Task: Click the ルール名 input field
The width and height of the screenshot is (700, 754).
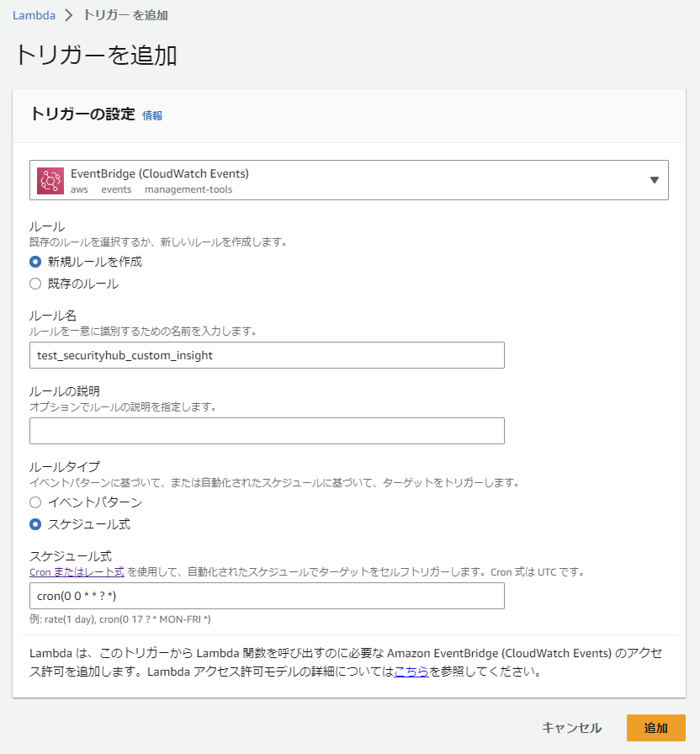Action: point(267,355)
